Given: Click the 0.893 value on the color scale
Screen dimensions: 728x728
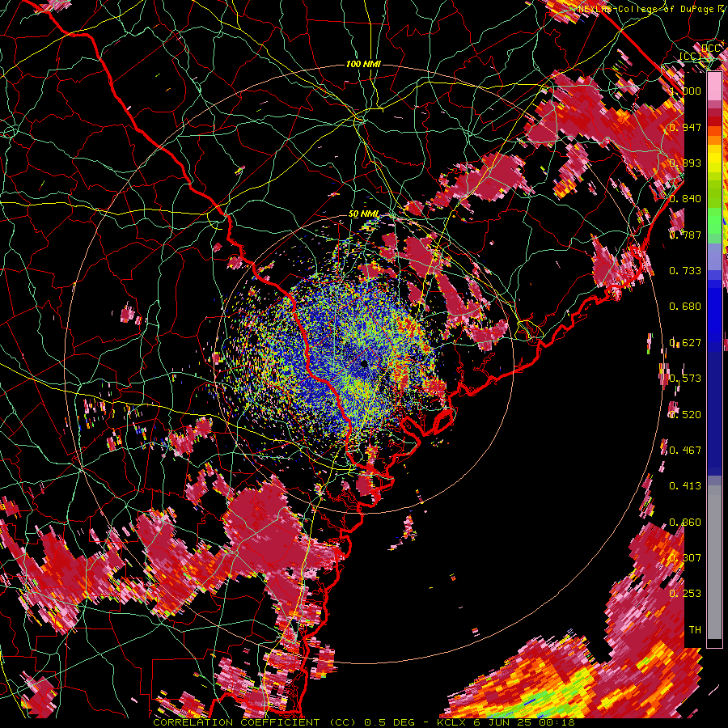Looking at the screenshot, I should click(x=685, y=163).
